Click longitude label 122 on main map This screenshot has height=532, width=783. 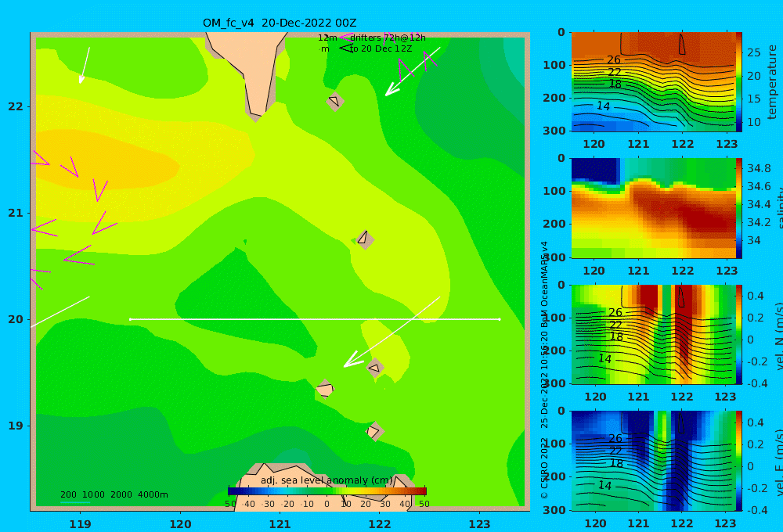[380, 524]
